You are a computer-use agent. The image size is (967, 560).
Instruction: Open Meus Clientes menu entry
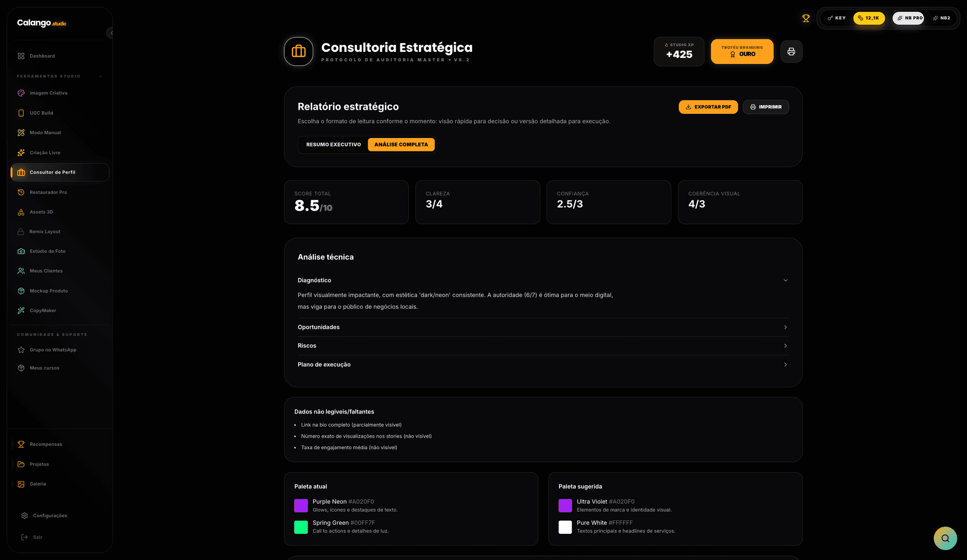pos(59,271)
